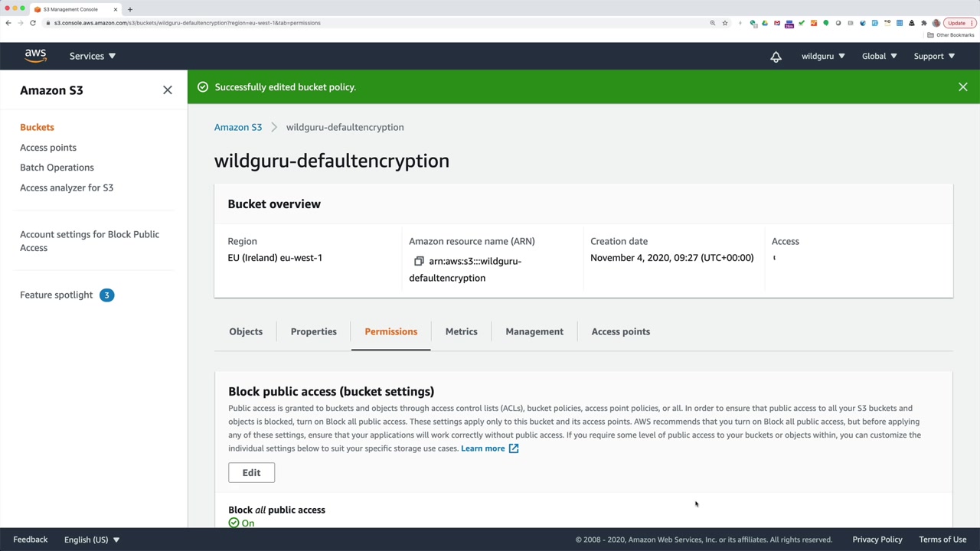This screenshot has height=551, width=980.
Task: Close the Amazon S3 sidebar panel
Action: pyautogui.click(x=168, y=90)
